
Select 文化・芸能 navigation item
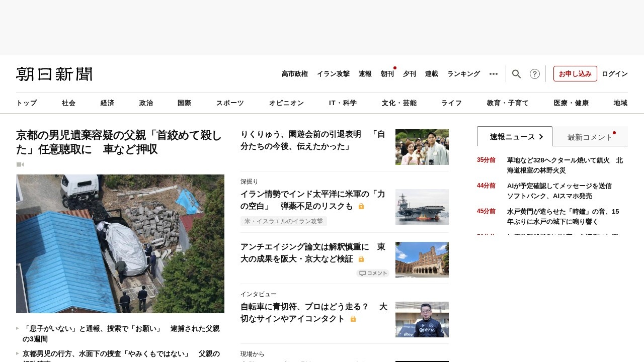coord(399,103)
